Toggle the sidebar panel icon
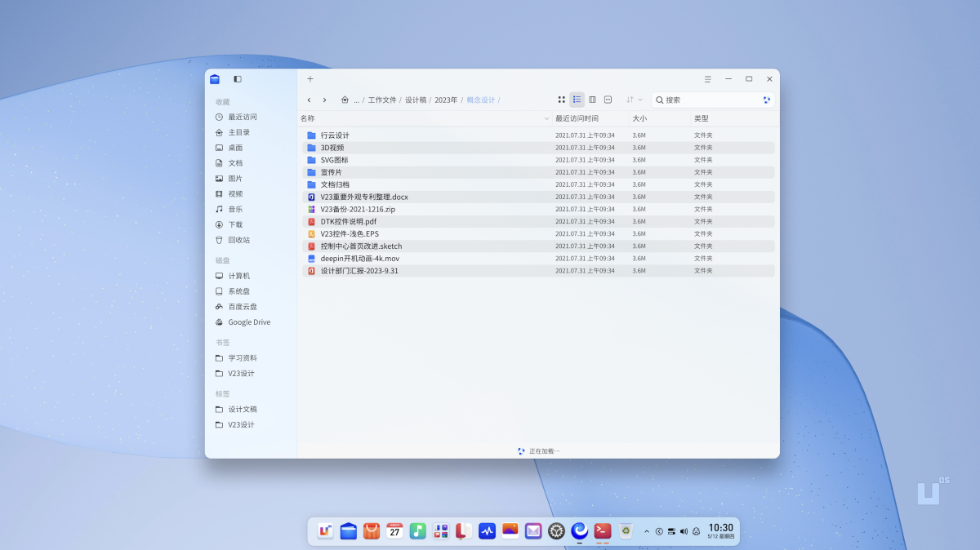 coord(238,79)
